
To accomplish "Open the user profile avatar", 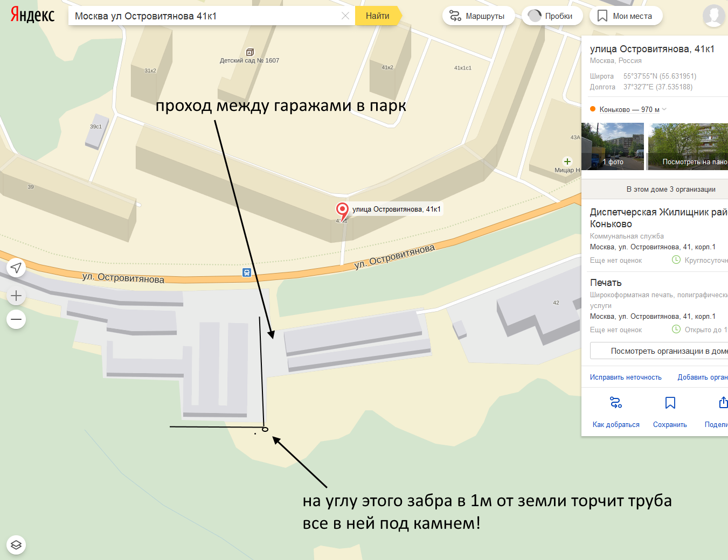I will [714, 16].
